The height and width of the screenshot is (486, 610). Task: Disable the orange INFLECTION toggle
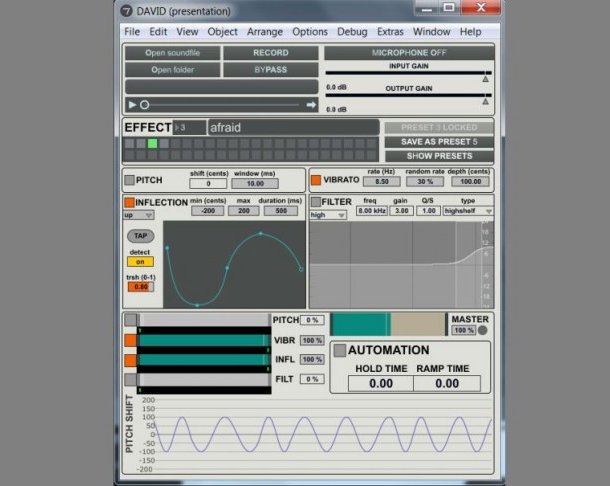(x=129, y=202)
